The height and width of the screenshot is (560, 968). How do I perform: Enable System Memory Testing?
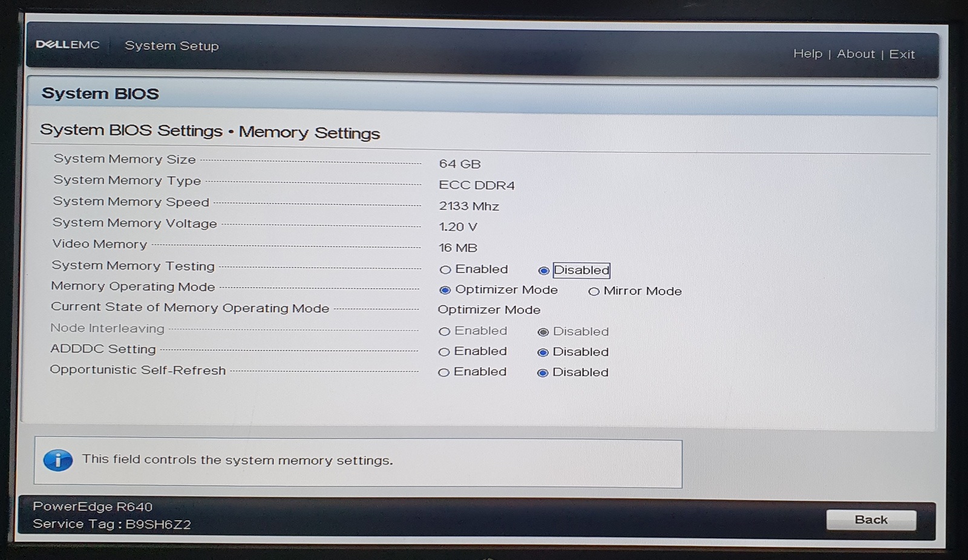point(446,270)
